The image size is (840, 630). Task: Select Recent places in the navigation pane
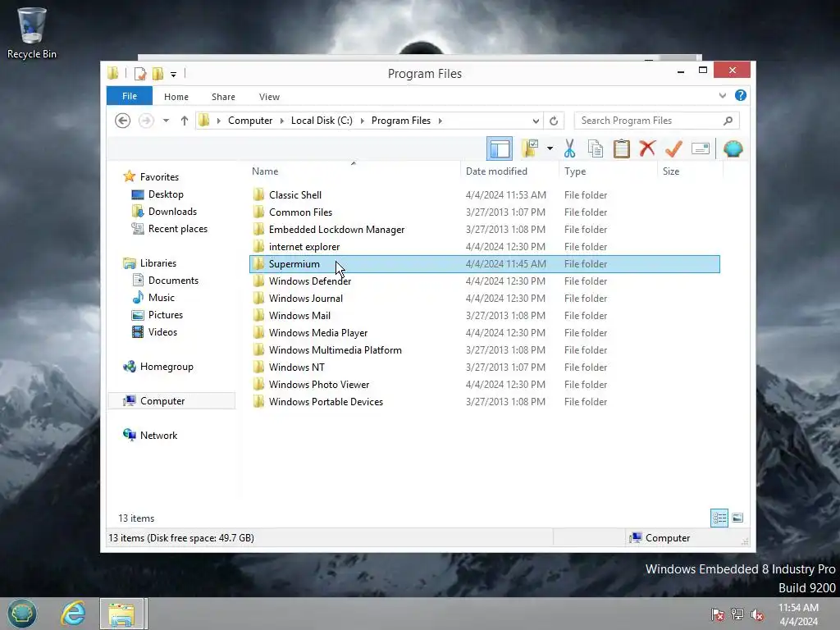177,229
